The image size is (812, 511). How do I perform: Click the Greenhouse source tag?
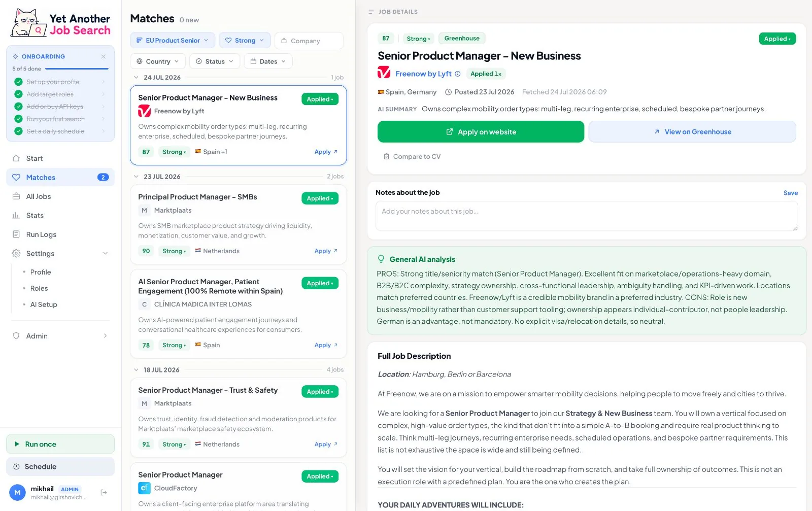[462, 39]
